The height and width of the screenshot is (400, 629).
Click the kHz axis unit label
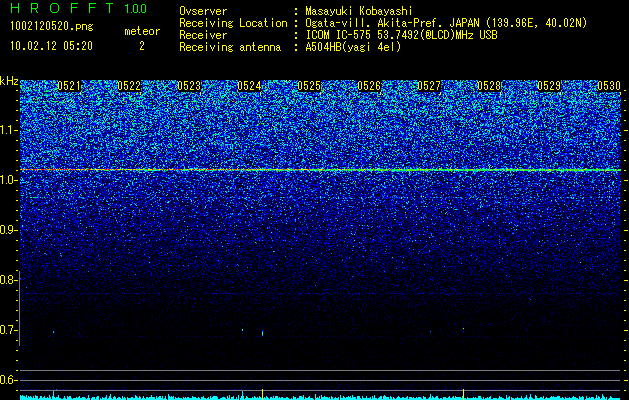pos(9,81)
